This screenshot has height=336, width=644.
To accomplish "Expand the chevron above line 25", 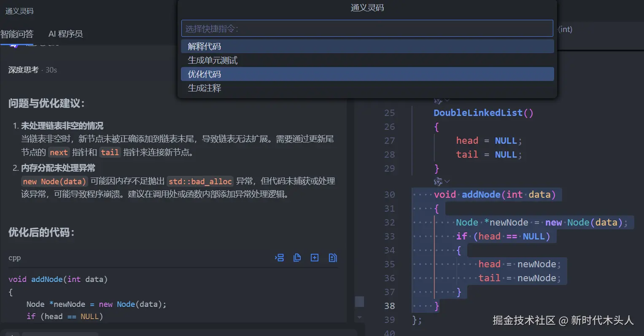I will click(x=447, y=100).
